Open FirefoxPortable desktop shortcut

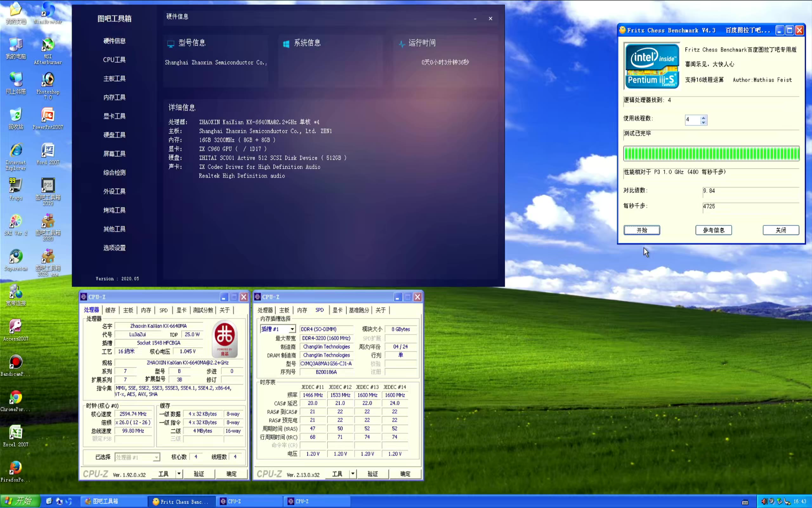coord(15,471)
